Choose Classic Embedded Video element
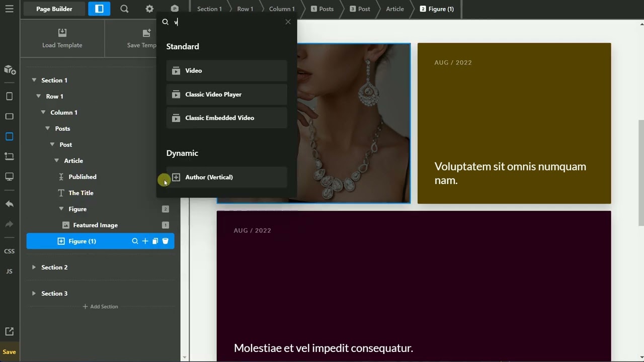 (227, 118)
